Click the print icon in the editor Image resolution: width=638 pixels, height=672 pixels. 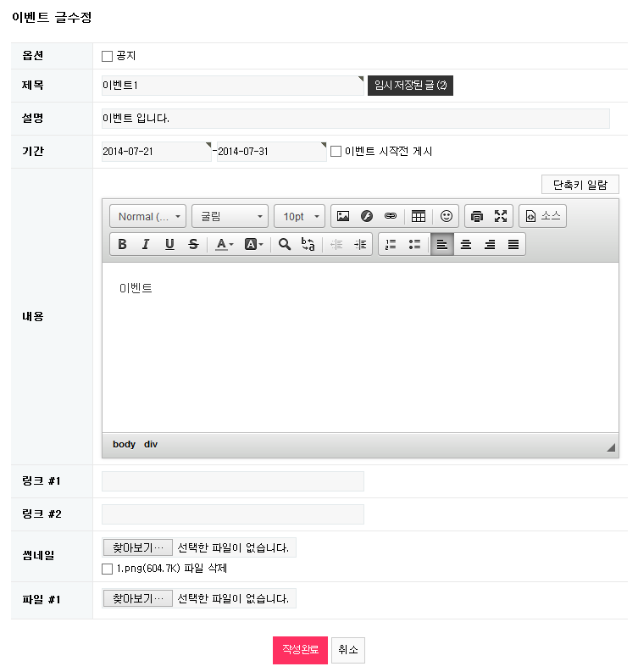pyautogui.click(x=477, y=216)
